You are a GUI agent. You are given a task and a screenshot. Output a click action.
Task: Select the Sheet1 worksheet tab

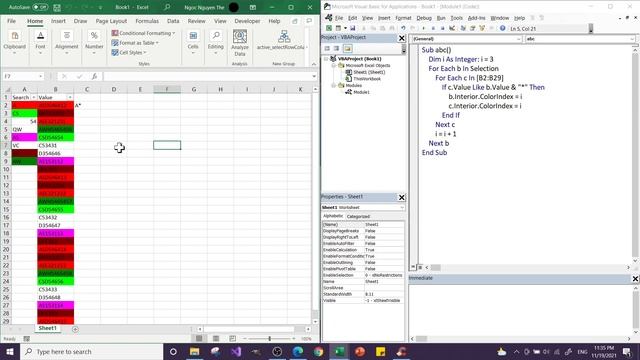tap(47, 328)
